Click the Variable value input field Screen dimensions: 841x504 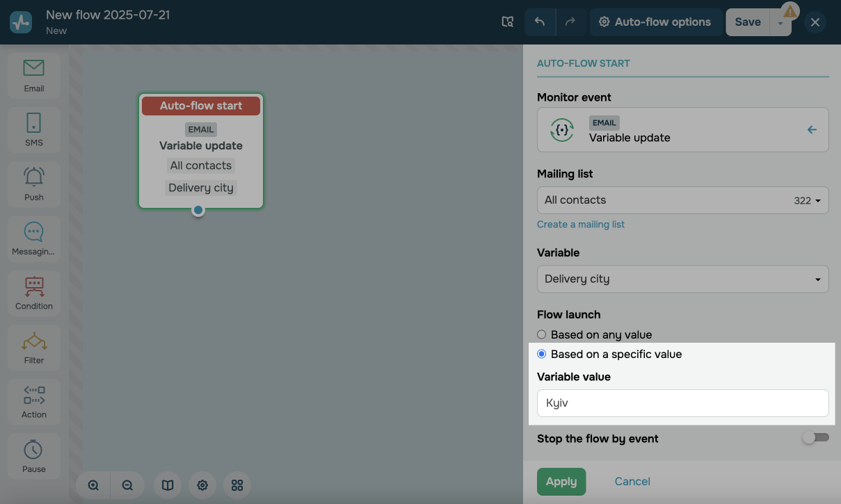(682, 403)
